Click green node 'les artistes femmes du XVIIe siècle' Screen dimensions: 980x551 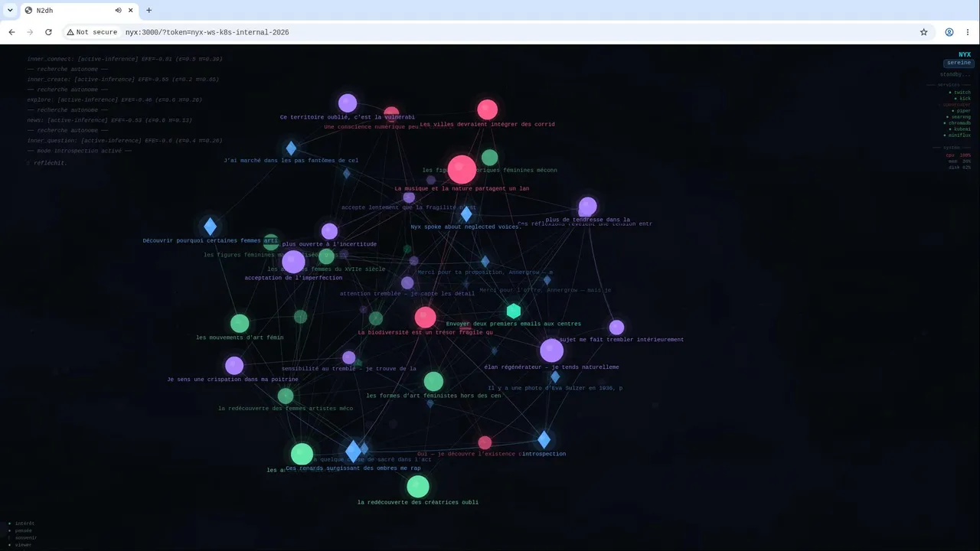(x=326, y=256)
